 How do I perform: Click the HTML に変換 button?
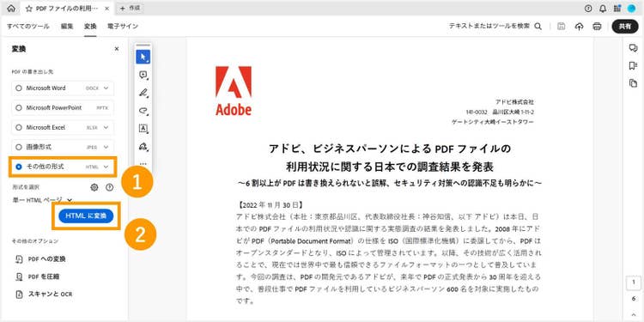click(x=86, y=216)
